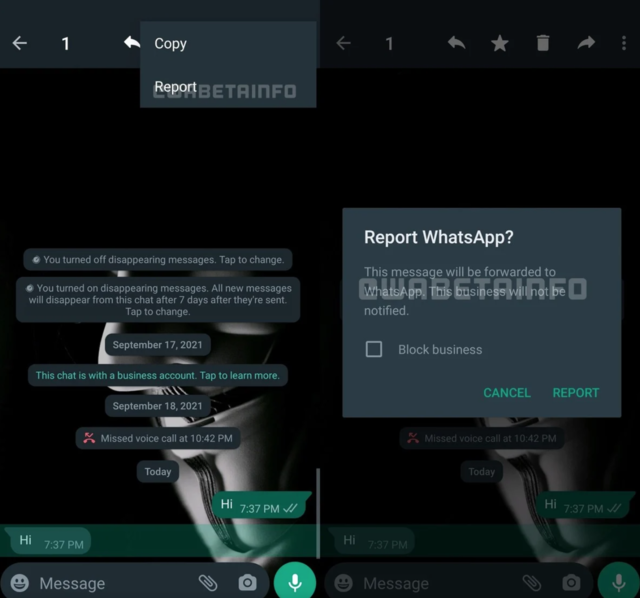Tap the 'Block business' label text
This screenshot has width=640, height=598.
[440, 349]
